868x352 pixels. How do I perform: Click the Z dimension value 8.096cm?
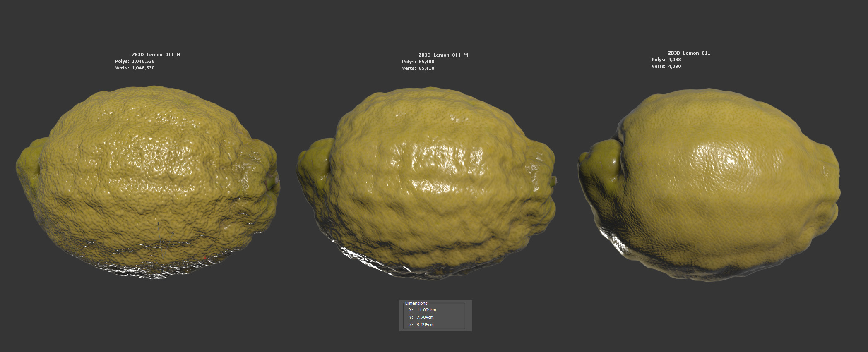pos(425,325)
